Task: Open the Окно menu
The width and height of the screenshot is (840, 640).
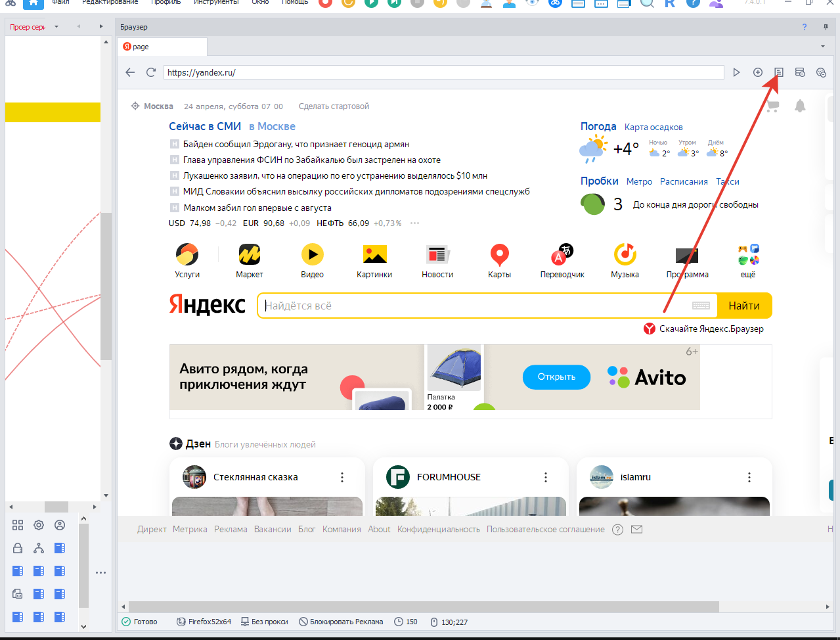Action: pos(260,3)
